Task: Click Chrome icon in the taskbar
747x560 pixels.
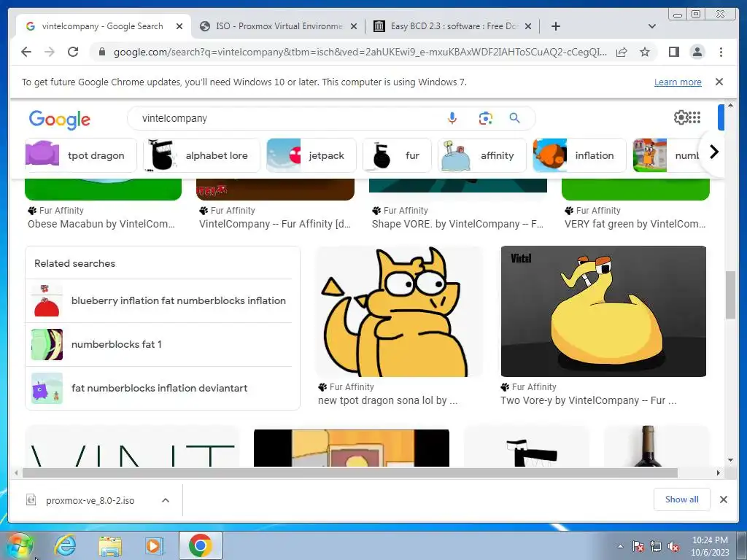Action: (200, 545)
